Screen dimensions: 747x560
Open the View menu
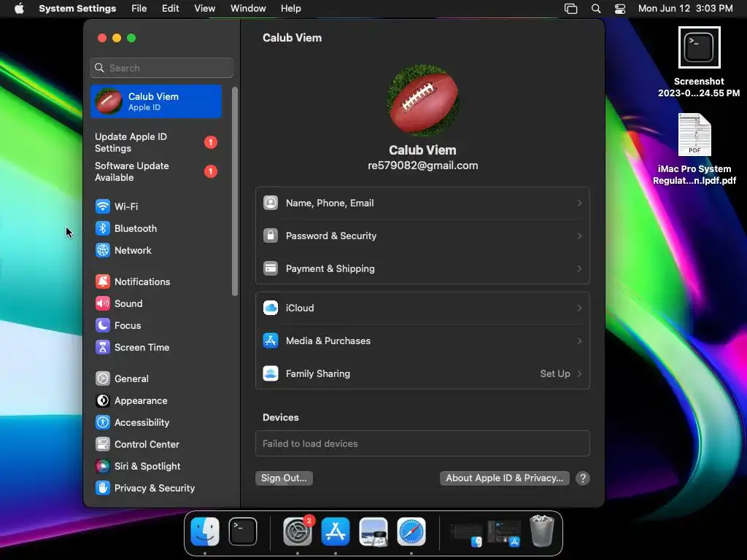[204, 9]
